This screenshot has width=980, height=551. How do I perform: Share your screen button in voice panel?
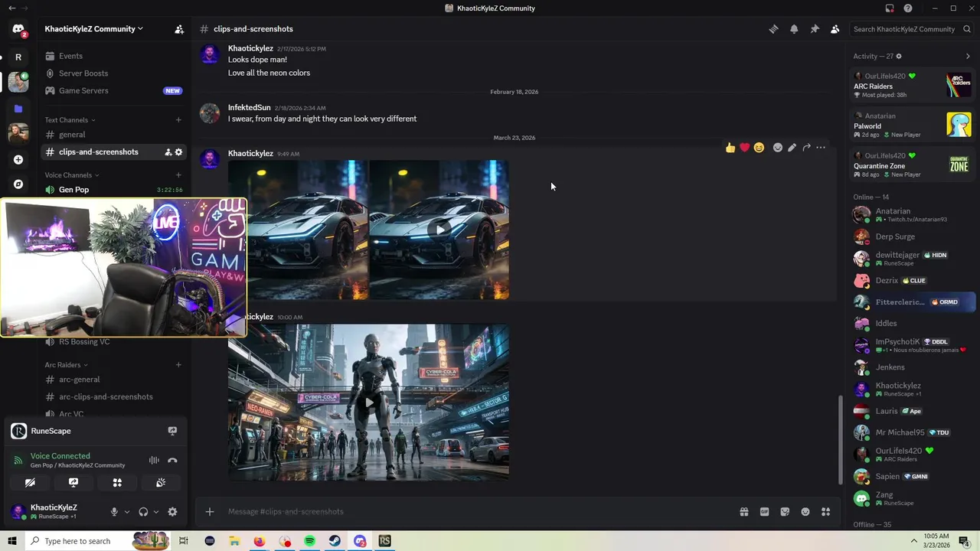click(x=73, y=483)
